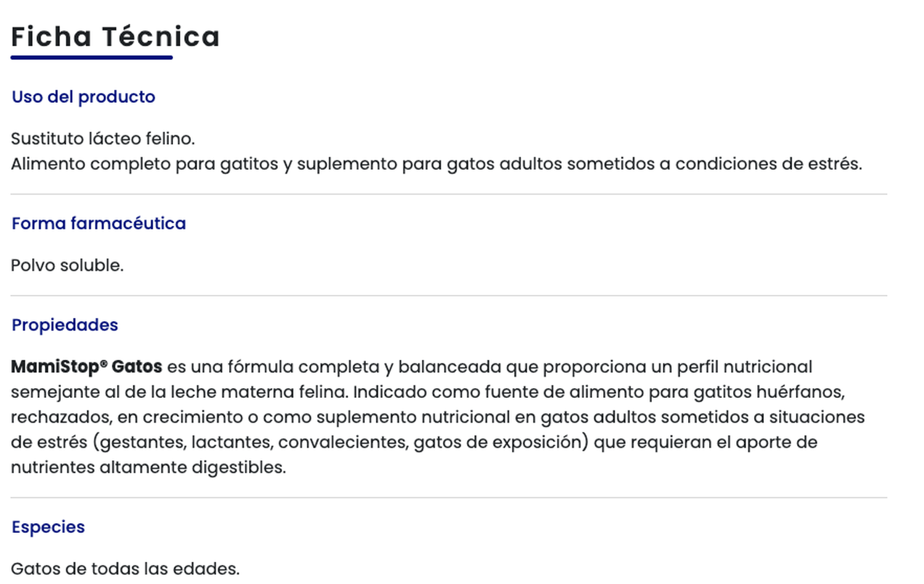Click the Polvo soluble text
924x584 pixels.
67,266
